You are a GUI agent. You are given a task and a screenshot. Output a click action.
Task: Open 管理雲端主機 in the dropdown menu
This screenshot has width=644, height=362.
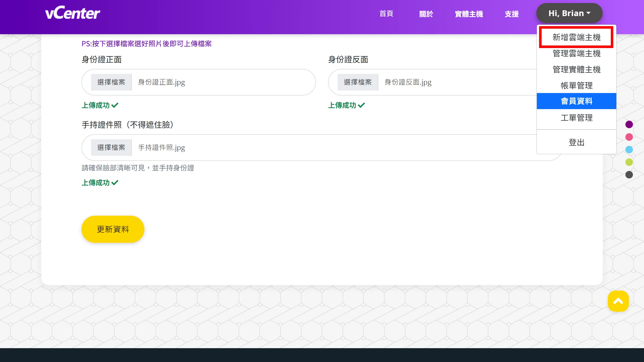click(576, 53)
